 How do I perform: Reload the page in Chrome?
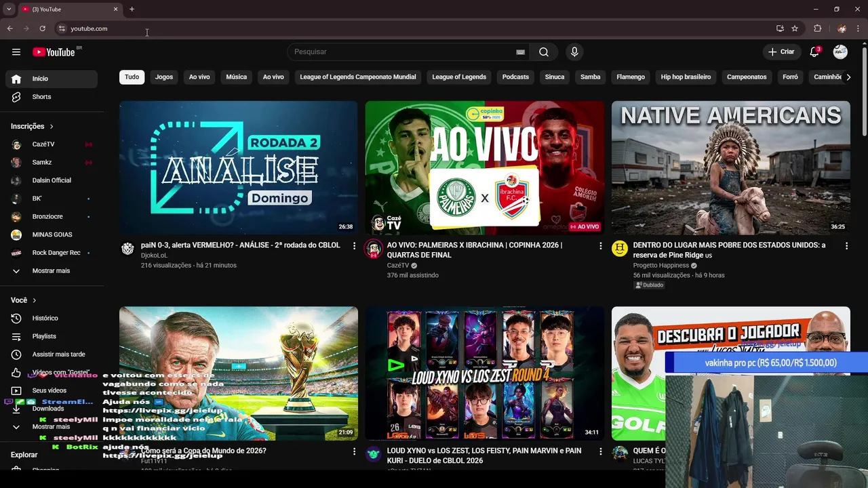(42, 28)
